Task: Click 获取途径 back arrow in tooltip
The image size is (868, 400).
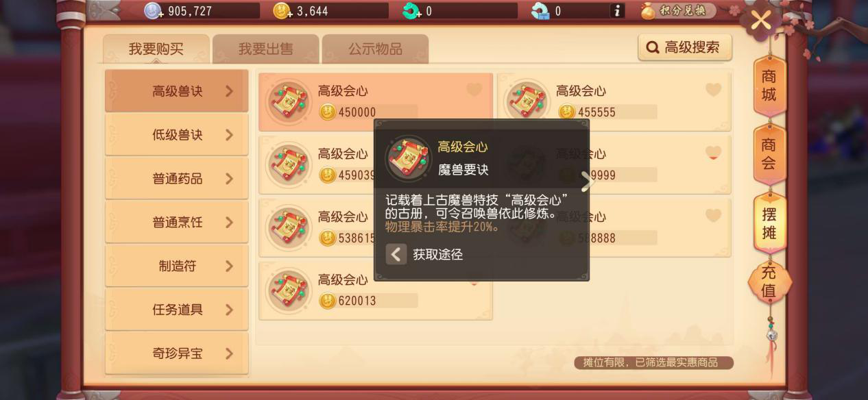Action: click(x=396, y=255)
